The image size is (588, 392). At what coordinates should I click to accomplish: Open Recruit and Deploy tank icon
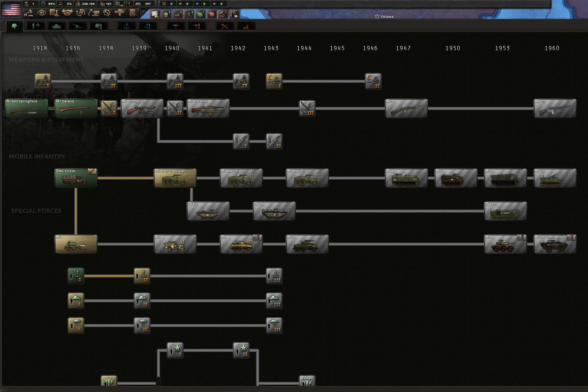pyautogui.click(x=120, y=13)
